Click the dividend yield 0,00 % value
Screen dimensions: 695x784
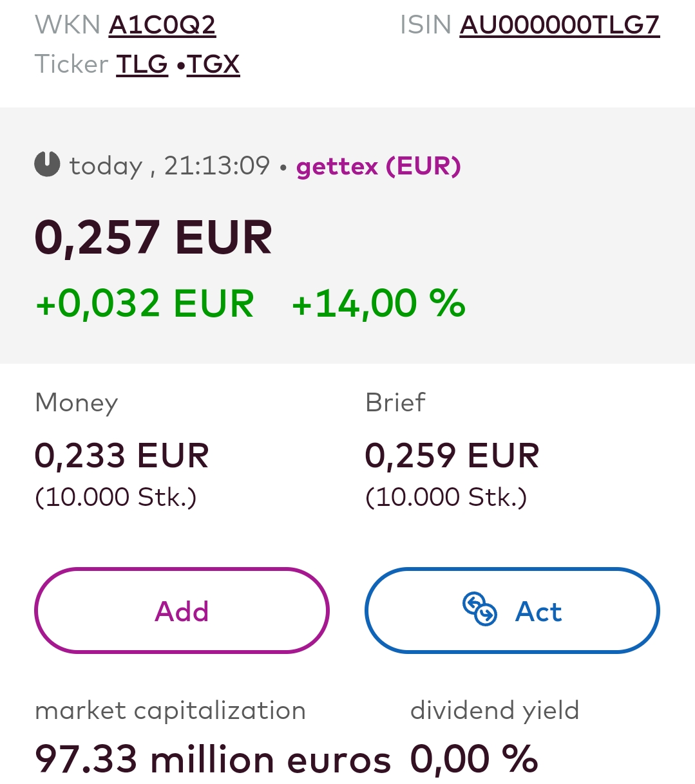(x=474, y=760)
